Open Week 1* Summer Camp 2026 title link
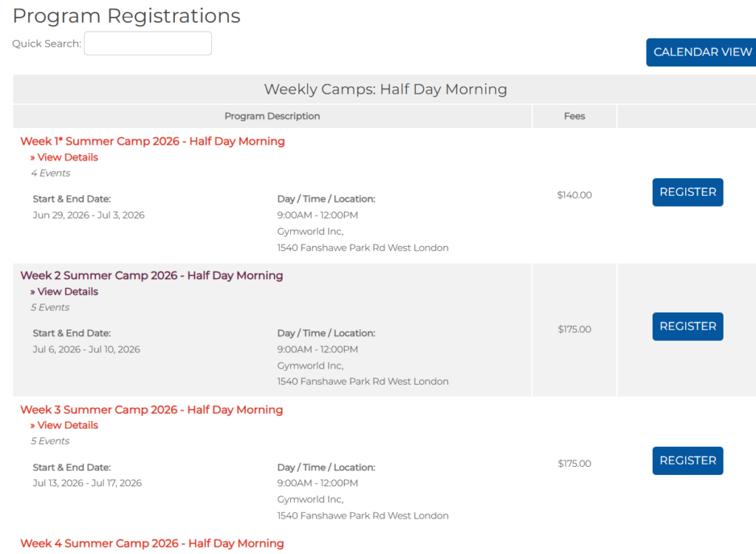 coord(152,141)
